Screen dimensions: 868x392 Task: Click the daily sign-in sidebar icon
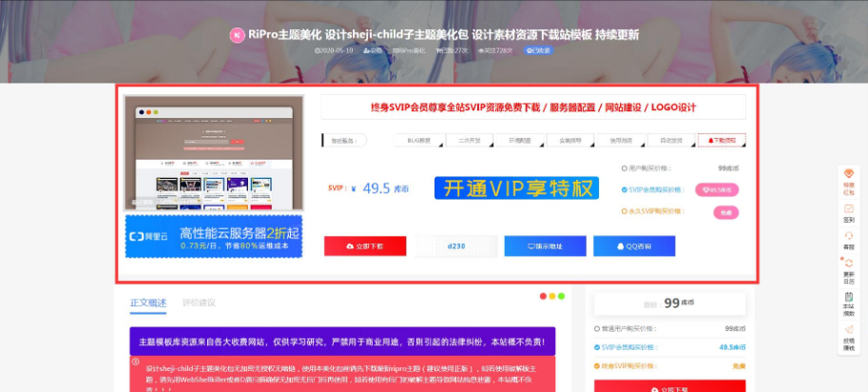pyautogui.click(x=849, y=212)
